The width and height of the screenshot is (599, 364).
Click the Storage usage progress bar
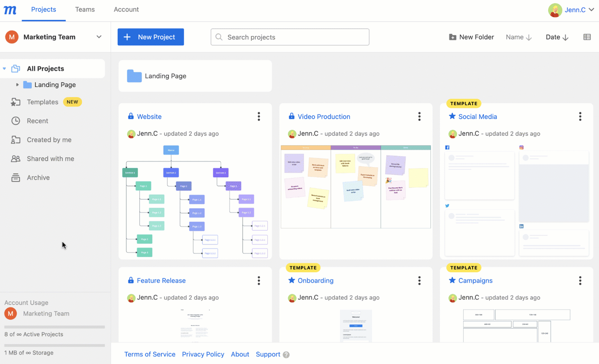click(x=54, y=345)
